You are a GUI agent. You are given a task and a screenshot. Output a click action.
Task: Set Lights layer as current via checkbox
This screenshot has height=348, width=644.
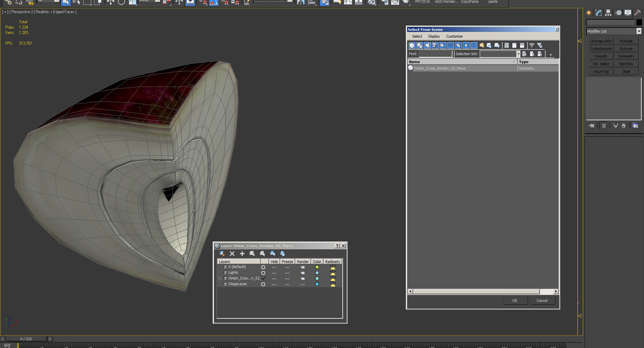pyautogui.click(x=263, y=273)
